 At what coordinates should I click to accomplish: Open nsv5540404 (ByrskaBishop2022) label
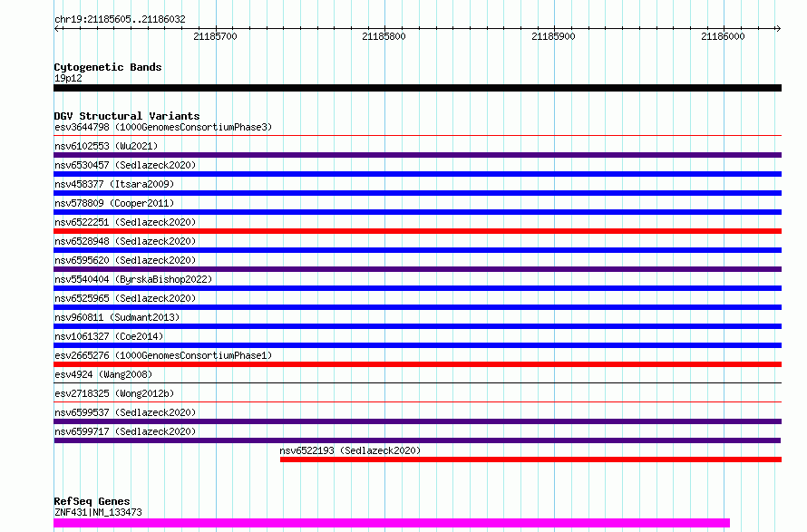(x=133, y=279)
